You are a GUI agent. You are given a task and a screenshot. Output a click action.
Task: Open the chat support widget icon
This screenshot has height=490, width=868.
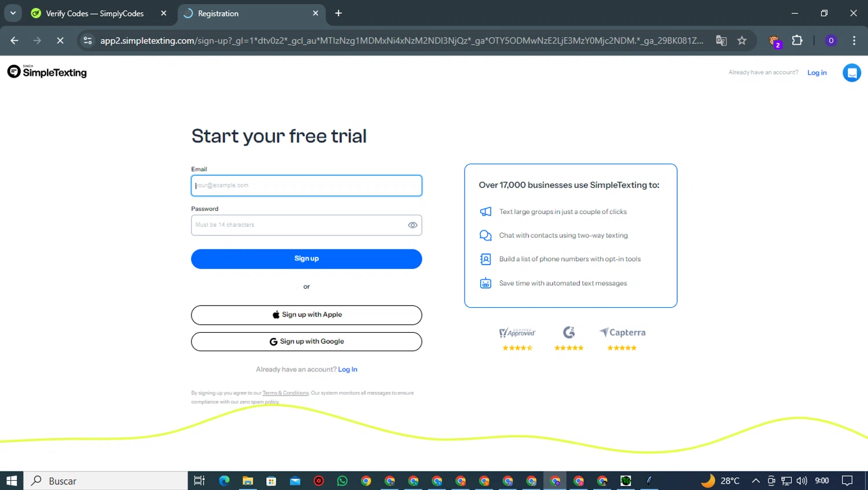tap(851, 73)
